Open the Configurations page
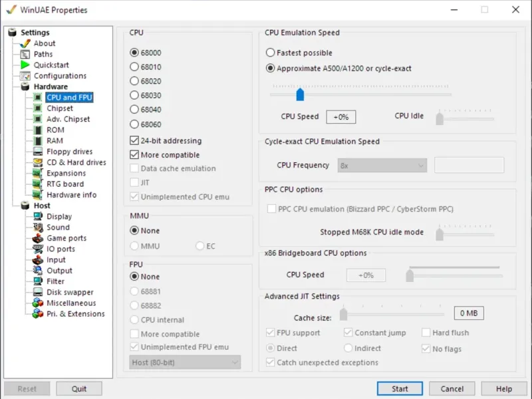The image size is (532, 399). coord(60,76)
